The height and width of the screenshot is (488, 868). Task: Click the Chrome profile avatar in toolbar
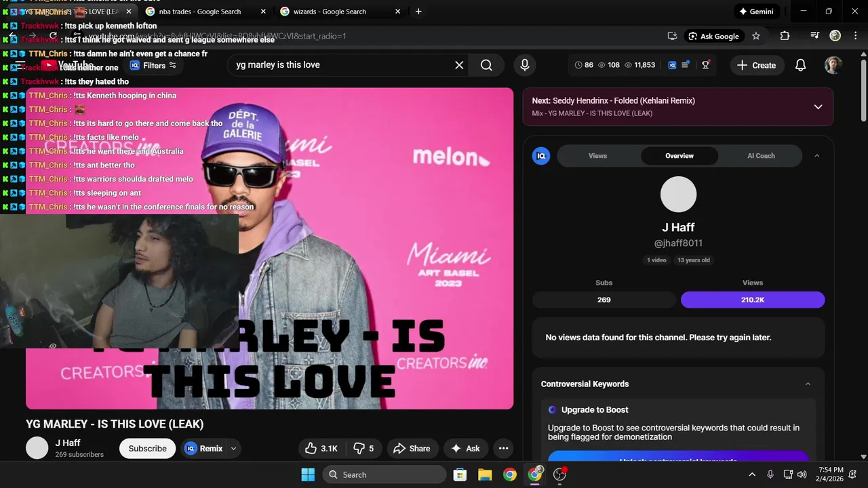835,36
